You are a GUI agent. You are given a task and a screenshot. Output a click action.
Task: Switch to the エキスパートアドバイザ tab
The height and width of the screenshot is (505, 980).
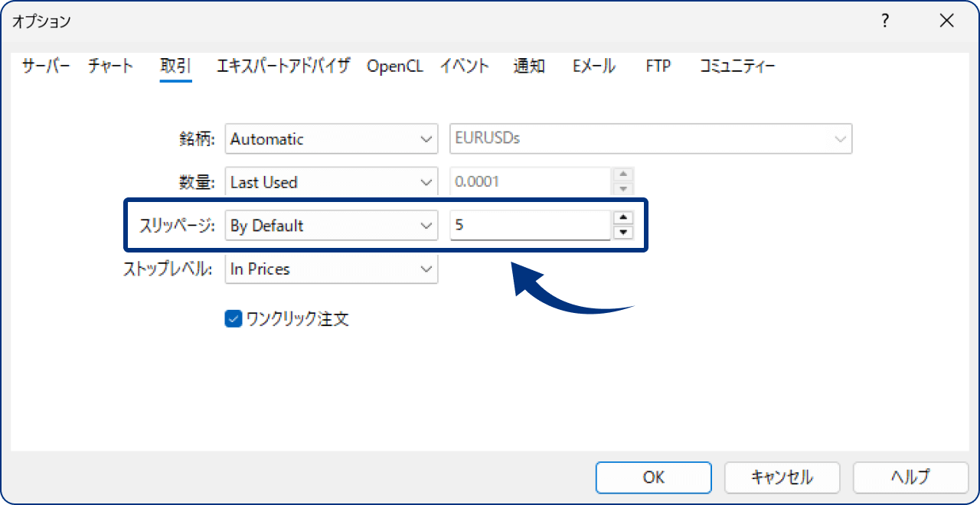tap(283, 66)
